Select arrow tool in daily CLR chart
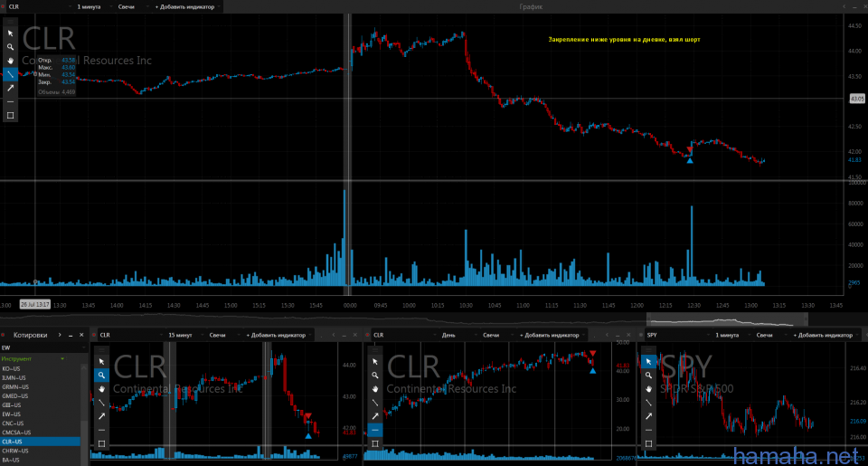868x466 pixels. pos(374,416)
